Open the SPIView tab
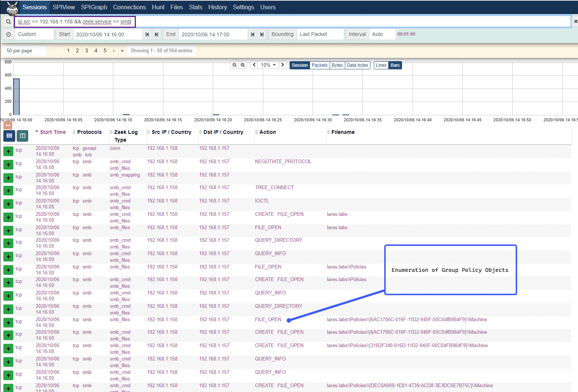Screen dimensions: 578x392 point(63,7)
